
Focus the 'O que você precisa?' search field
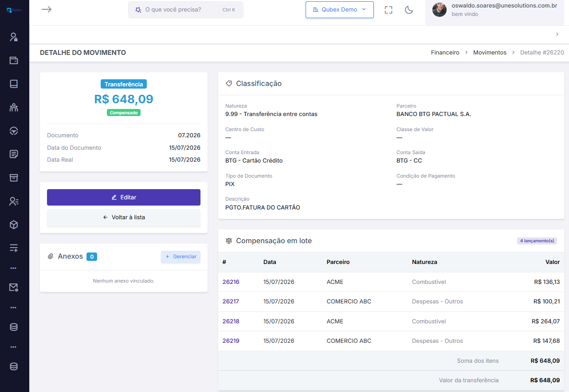point(186,10)
